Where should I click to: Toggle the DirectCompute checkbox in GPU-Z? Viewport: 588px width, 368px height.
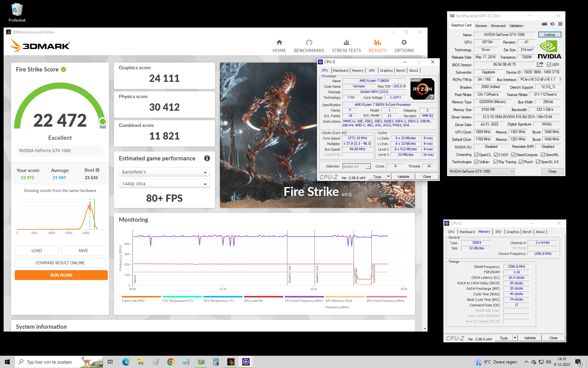[x=513, y=155]
